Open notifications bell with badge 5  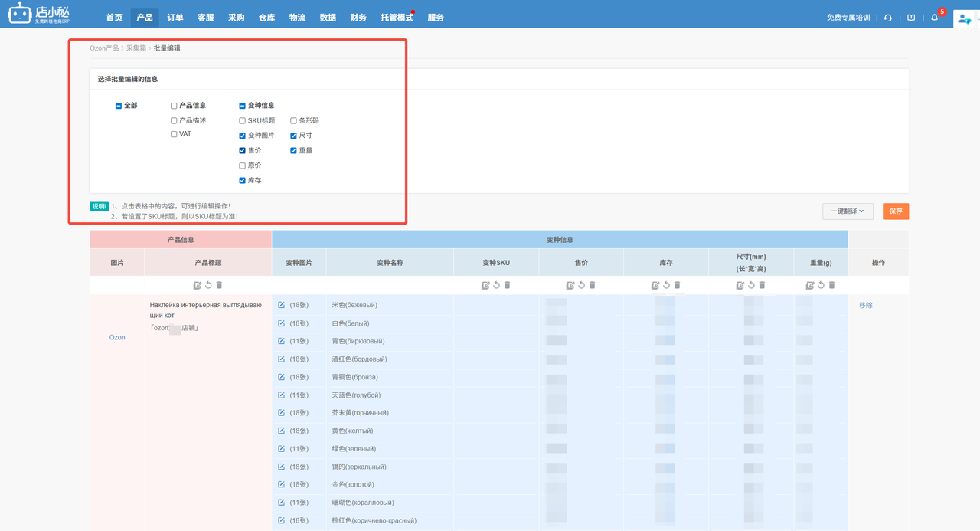(x=934, y=18)
